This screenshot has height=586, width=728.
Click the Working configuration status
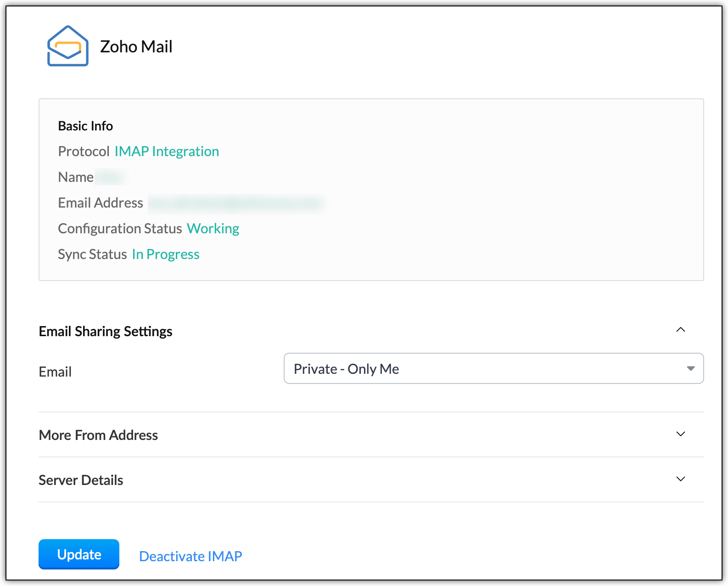pos(213,229)
